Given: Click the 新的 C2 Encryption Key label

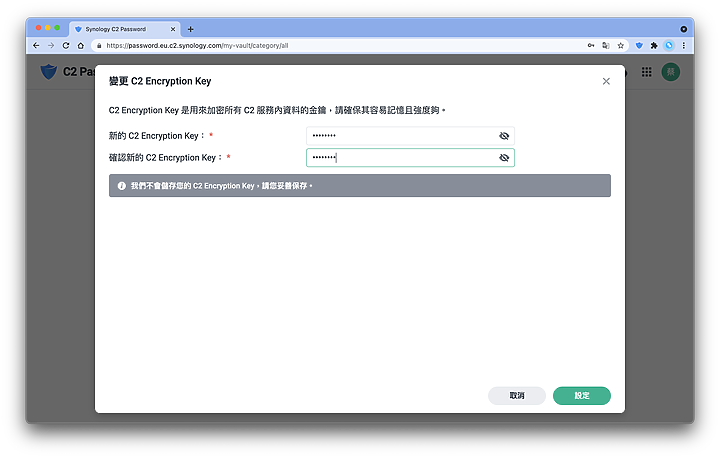Looking at the screenshot, I should [x=156, y=136].
